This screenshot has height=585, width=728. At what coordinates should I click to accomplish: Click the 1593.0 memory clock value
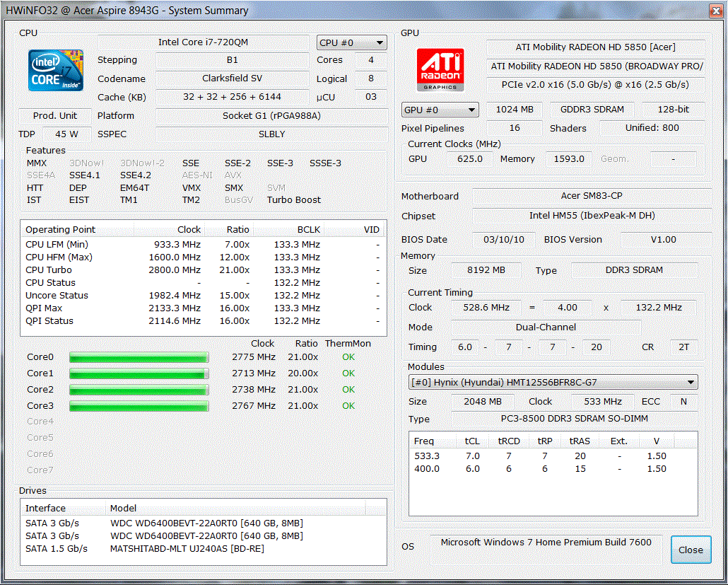tap(569, 159)
